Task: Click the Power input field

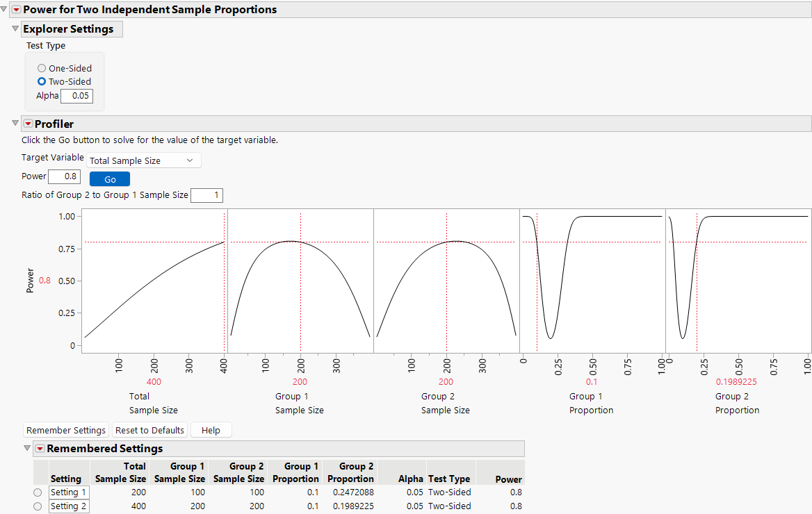Action: point(64,176)
